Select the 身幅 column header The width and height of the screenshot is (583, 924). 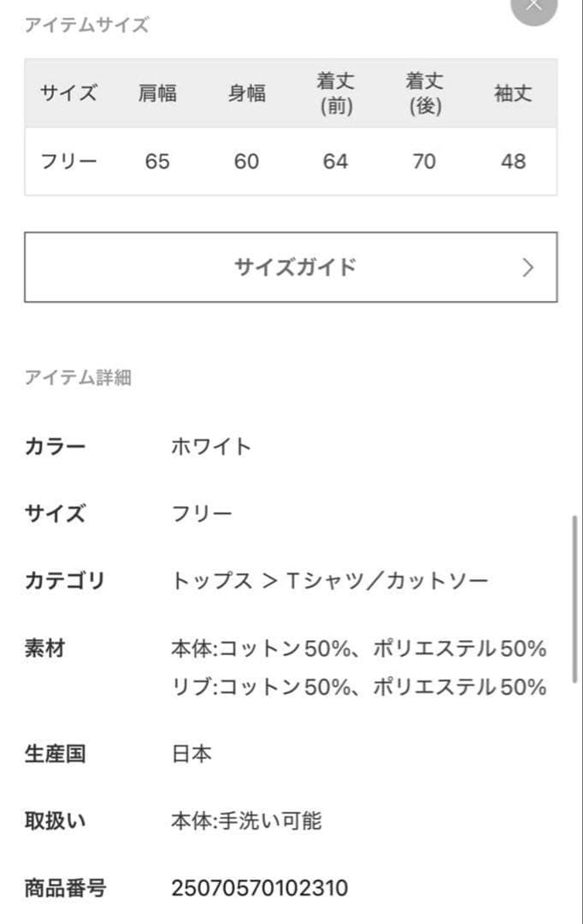pos(246,93)
